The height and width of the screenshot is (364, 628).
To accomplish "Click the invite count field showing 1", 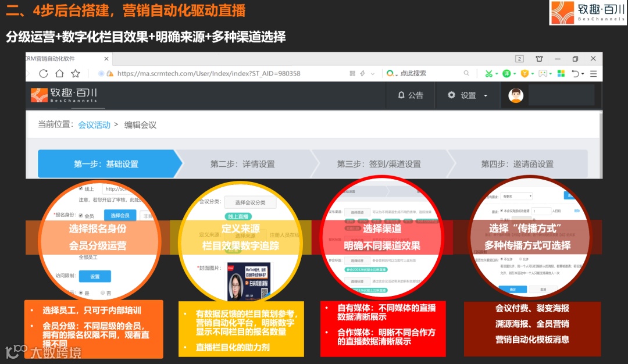I will point(541,210).
